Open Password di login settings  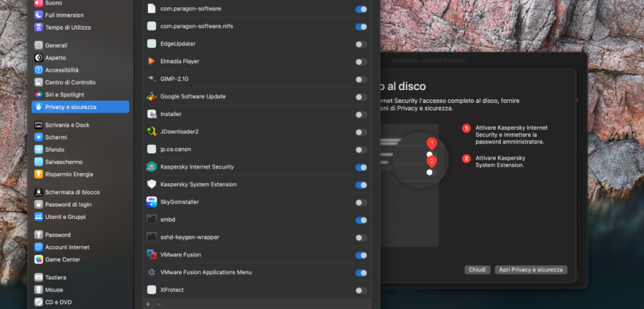(x=80, y=205)
